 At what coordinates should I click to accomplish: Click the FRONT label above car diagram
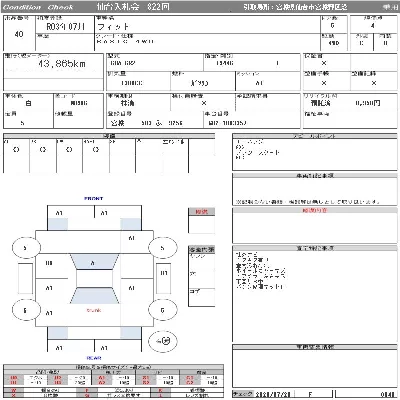[94, 198]
